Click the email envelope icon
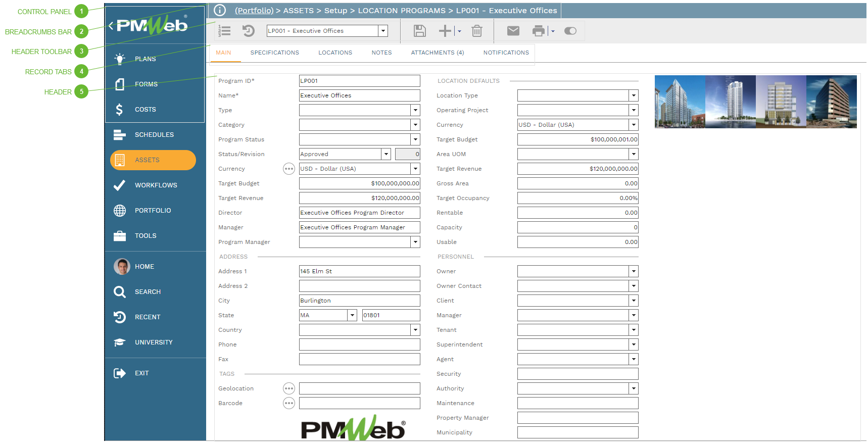 point(513,31)
